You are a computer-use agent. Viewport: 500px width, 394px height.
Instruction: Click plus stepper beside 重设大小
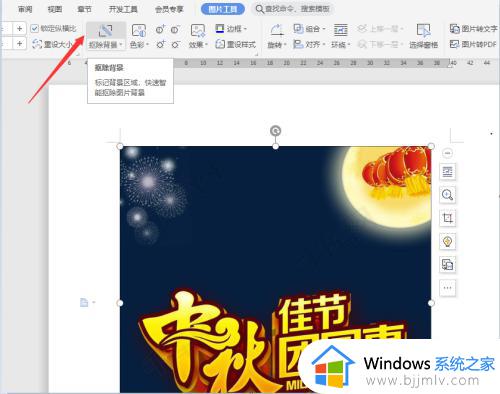point(19,43)
